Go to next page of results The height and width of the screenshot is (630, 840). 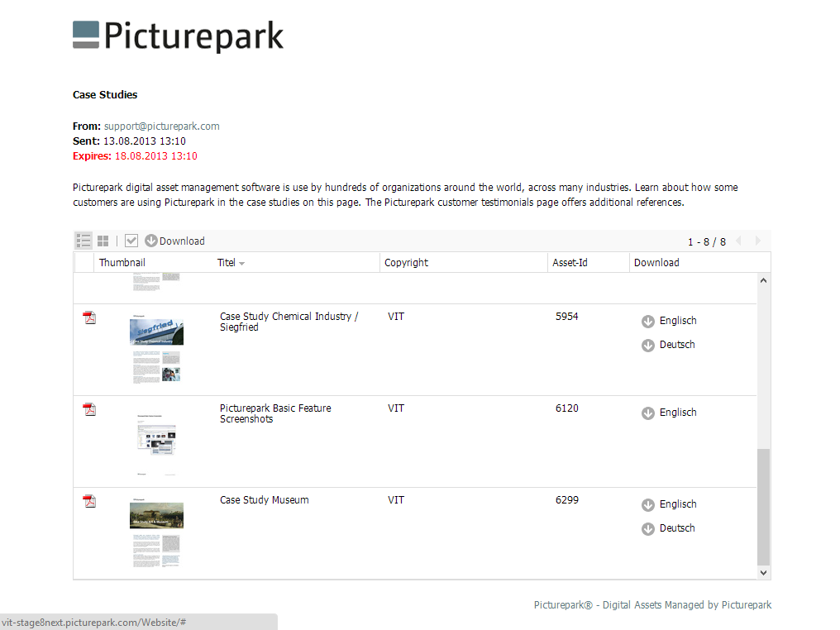(757, 241)
